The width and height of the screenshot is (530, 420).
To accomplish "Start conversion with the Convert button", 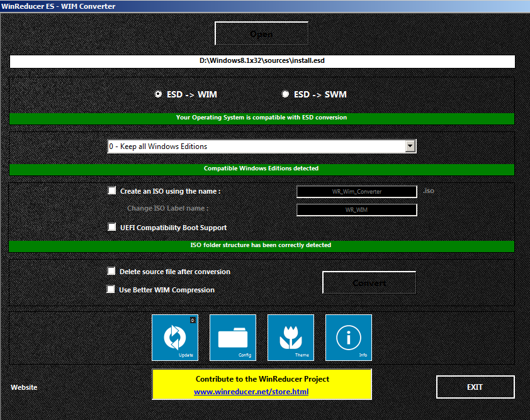I will [x=369, y=282].
